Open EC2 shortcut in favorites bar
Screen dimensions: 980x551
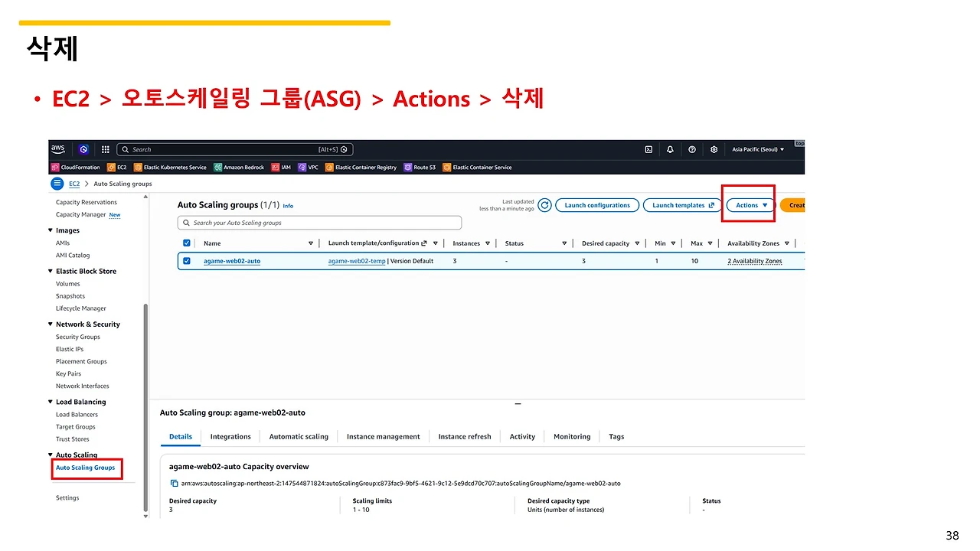point(117,168)
